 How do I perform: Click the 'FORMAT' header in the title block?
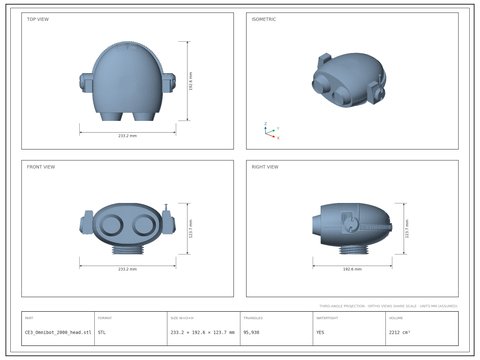(x=105, y=318)
